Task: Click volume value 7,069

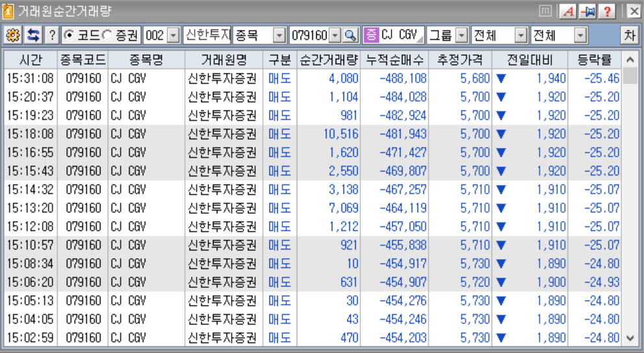Action: pos(343,208)
